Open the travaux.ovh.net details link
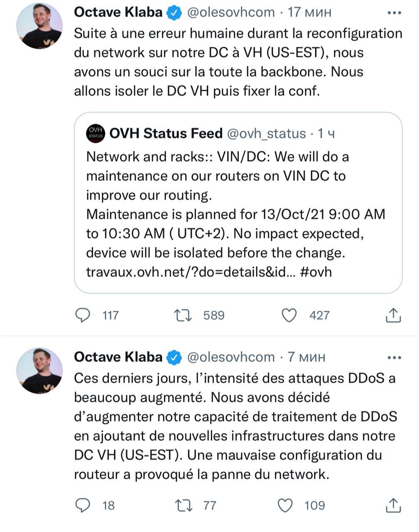Screen dimensions: 419x532 point(191,272)
